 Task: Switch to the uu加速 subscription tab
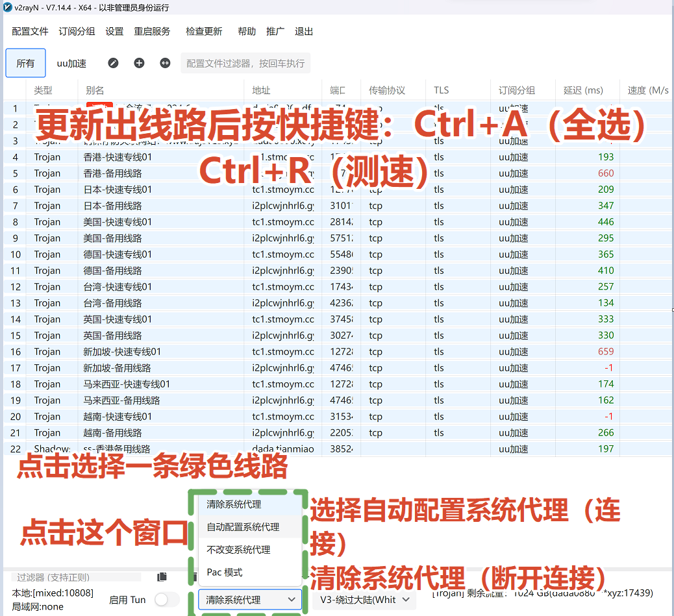(x=72, y=63)
